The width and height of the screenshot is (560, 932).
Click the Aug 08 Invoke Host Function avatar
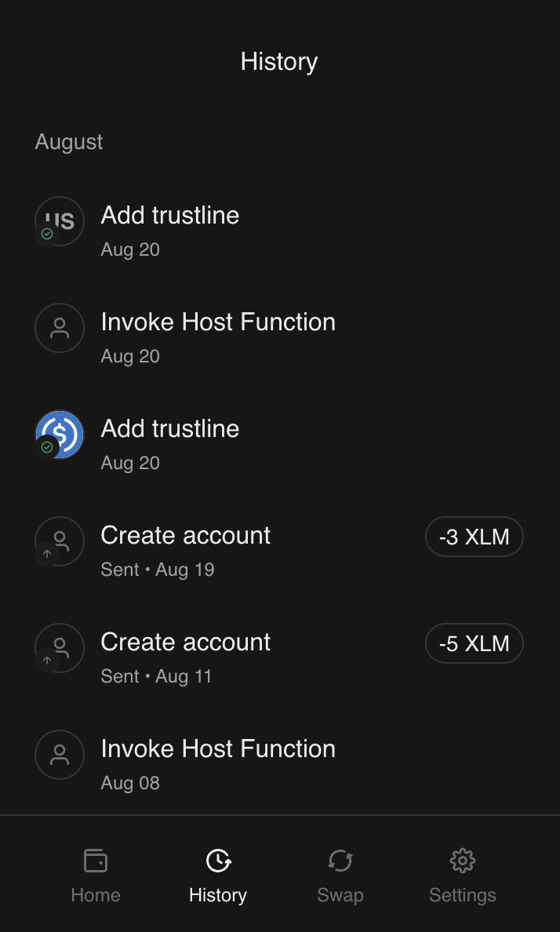click(x=60, y=755)
